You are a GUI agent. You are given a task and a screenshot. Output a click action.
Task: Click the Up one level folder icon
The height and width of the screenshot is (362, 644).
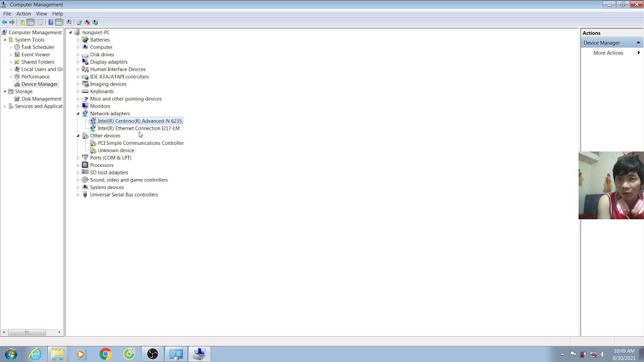click(x=22, y=22)
